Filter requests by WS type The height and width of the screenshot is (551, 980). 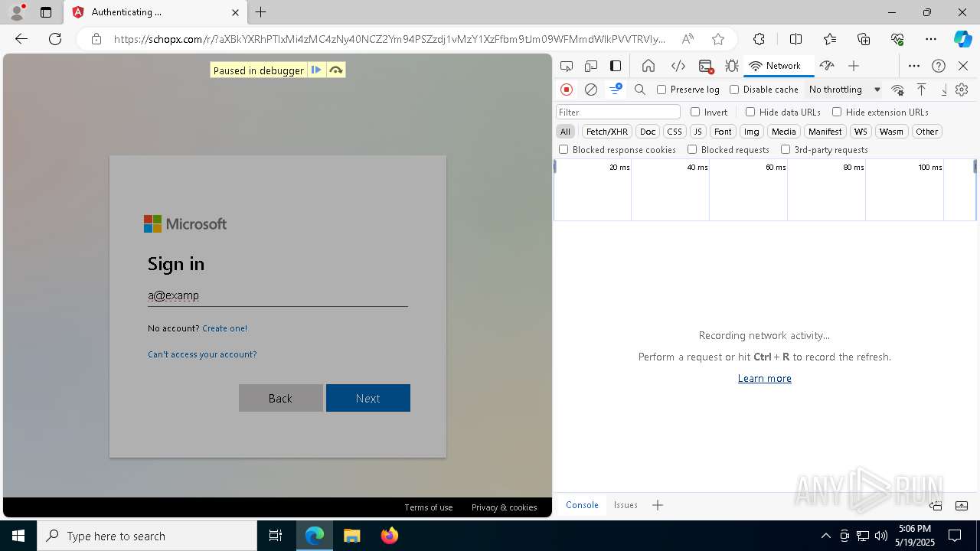[x=861, y=132]
